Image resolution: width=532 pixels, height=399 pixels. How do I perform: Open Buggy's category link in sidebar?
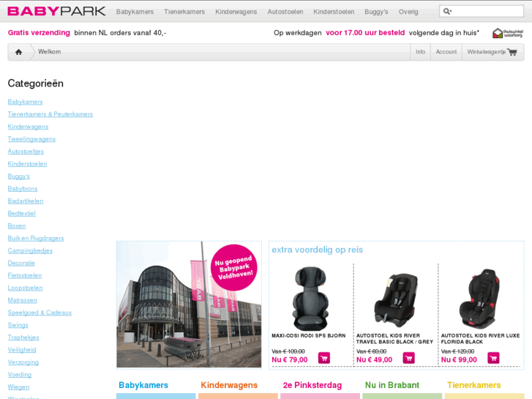point(19,176)
